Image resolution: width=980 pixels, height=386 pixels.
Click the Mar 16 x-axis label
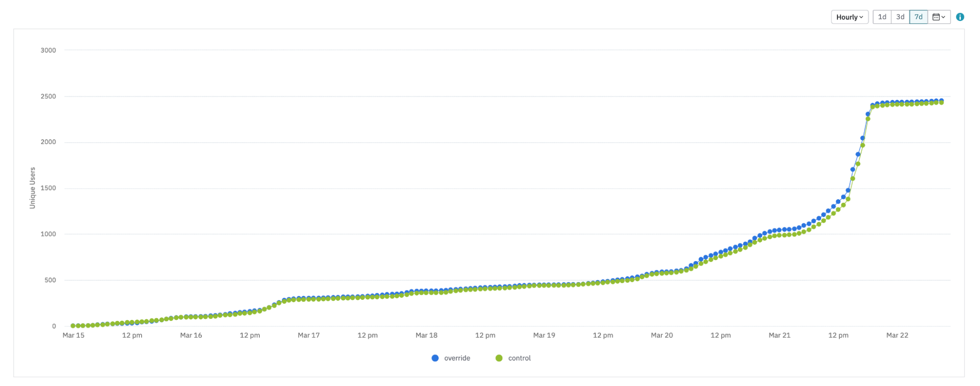(x=191, y=336)
